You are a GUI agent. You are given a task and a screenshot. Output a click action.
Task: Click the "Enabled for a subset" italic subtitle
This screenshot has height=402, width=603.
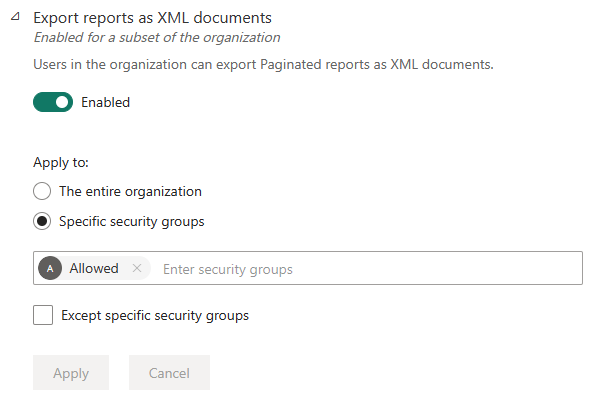157,38
